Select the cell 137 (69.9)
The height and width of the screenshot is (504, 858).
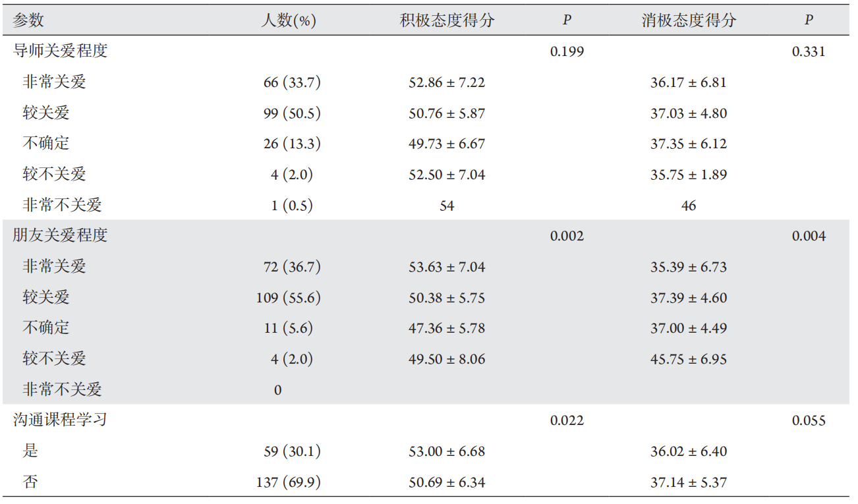[x=288, y=482]
